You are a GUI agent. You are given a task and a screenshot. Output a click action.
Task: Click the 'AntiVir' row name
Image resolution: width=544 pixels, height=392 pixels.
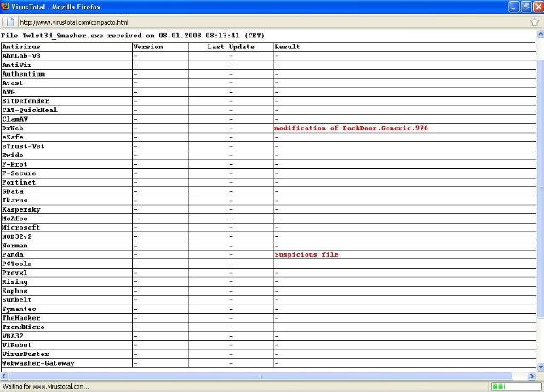pyautogui.click(x=17, y=65)
